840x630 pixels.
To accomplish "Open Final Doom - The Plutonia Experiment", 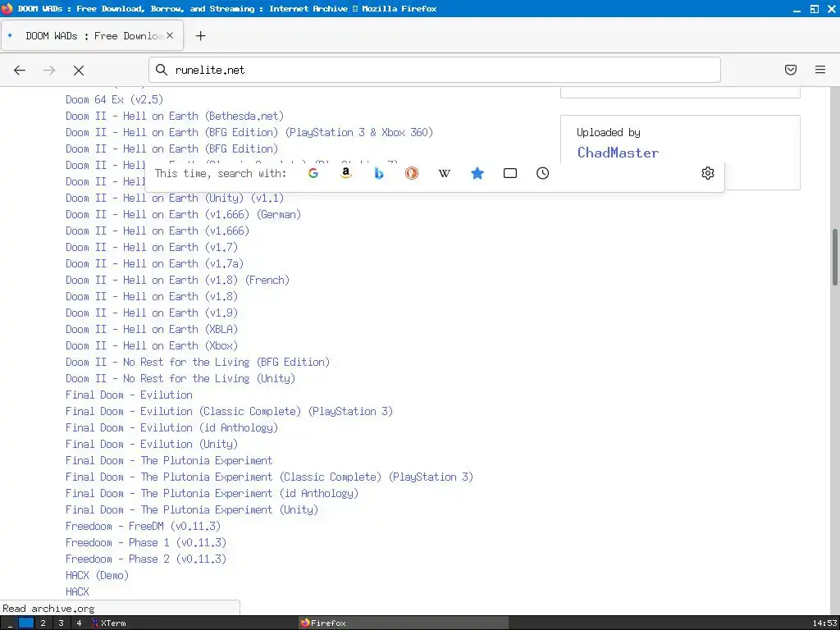I will 169,461.
